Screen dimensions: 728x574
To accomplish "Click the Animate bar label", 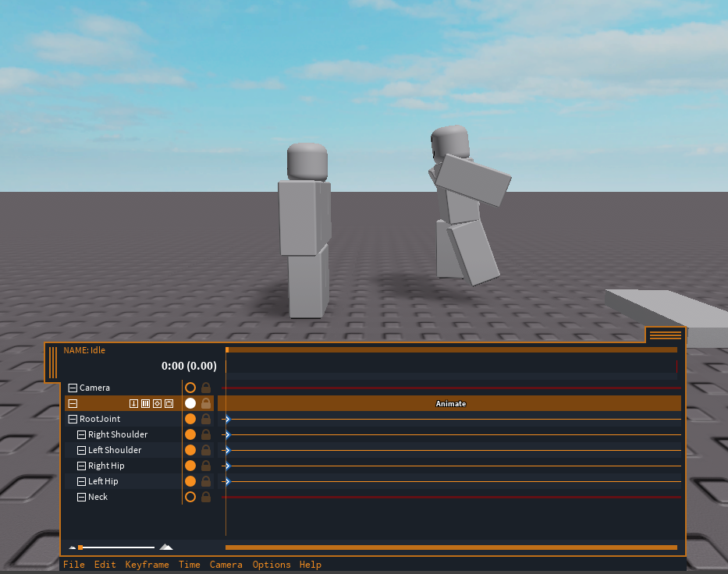I will 450,404.
